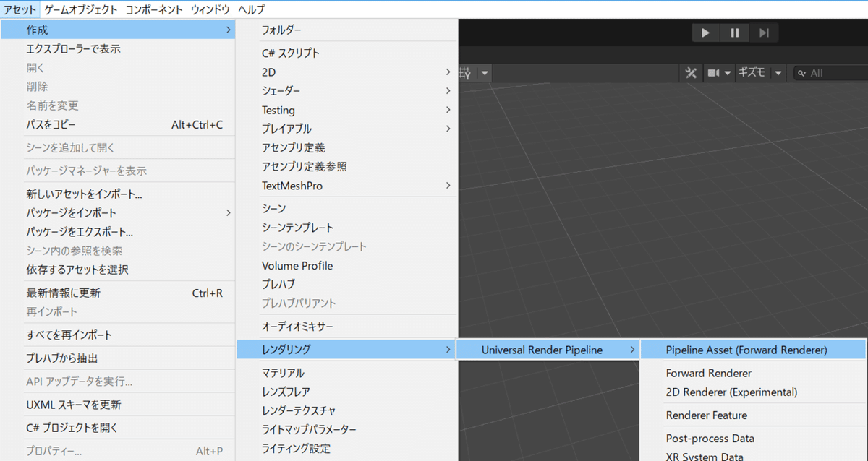Choose ライティング設定
The width and height of the screenshot is (868, 461).
tap(347, 448)
